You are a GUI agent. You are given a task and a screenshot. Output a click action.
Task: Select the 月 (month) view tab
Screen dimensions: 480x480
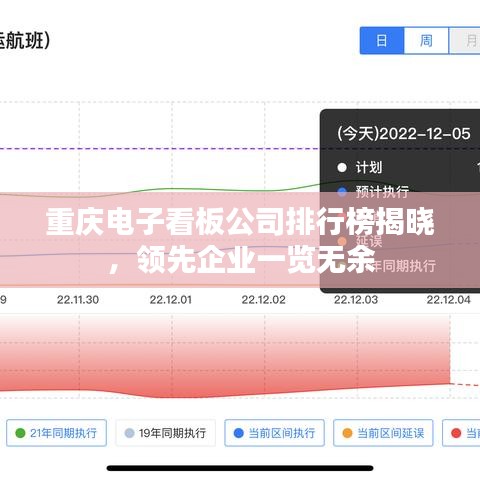click(x=465, y=41)
